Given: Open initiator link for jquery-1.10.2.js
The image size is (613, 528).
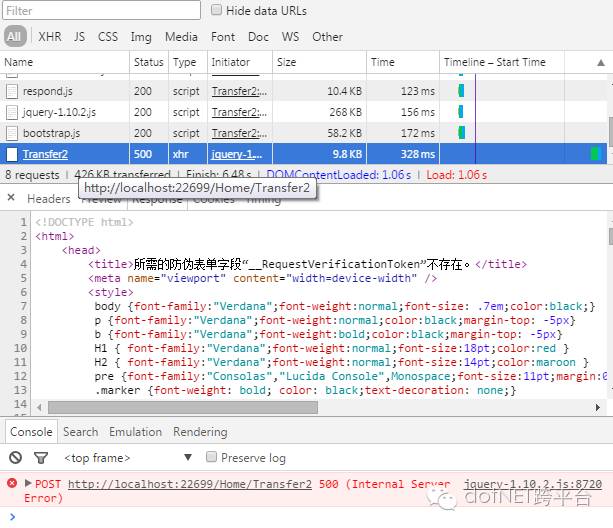Looking at the screenshot, I should click(239, 112).
